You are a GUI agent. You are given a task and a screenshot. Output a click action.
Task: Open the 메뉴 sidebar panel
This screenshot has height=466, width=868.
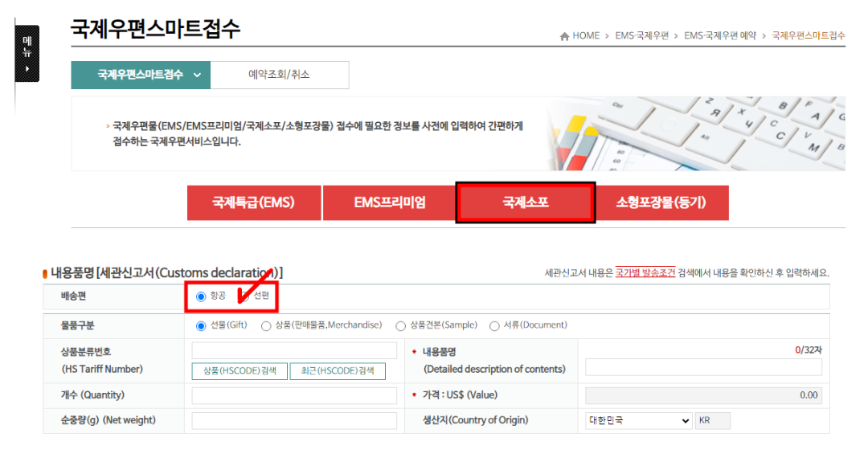pyautogui.click(x=27, y=55)
